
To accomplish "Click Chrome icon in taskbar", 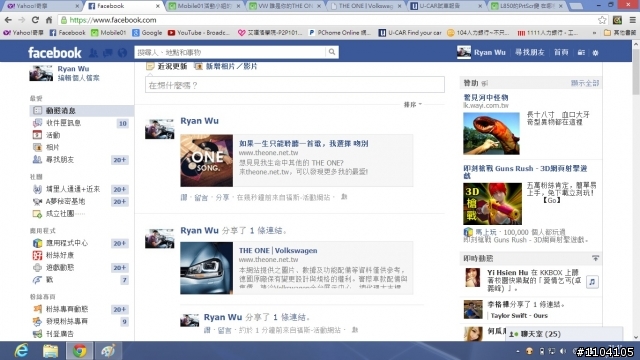I will coord(80,351).
